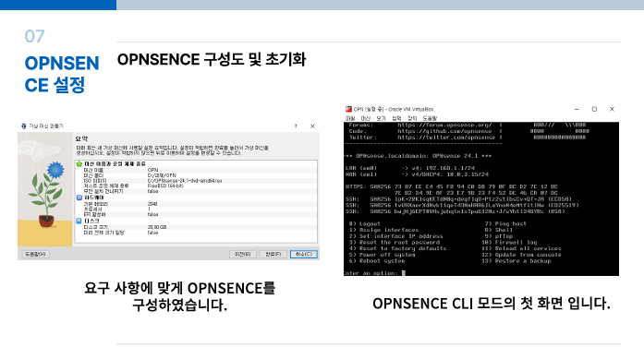Click console line '9) pfTop'
This screenshot has width=644, height=359.
499,236
